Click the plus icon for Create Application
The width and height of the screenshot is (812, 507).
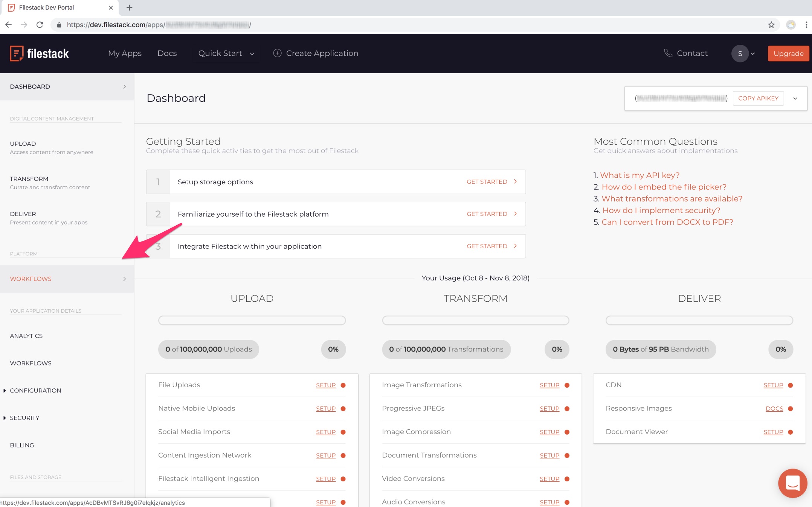tap(277, 53)
